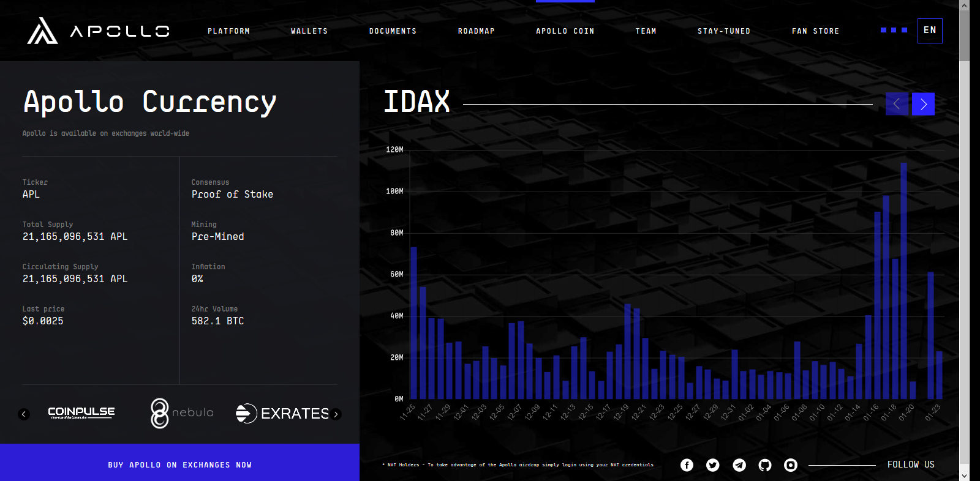This screenshot has width=980, height=481.
Task: Click the last chart bar at 01-23
Action: pyautogui.click(x=940, y=375)
